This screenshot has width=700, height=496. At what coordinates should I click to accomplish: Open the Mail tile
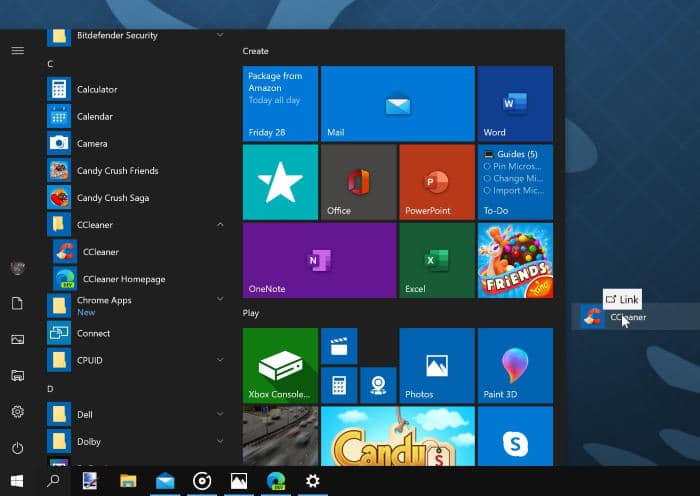tap(398, 104)
